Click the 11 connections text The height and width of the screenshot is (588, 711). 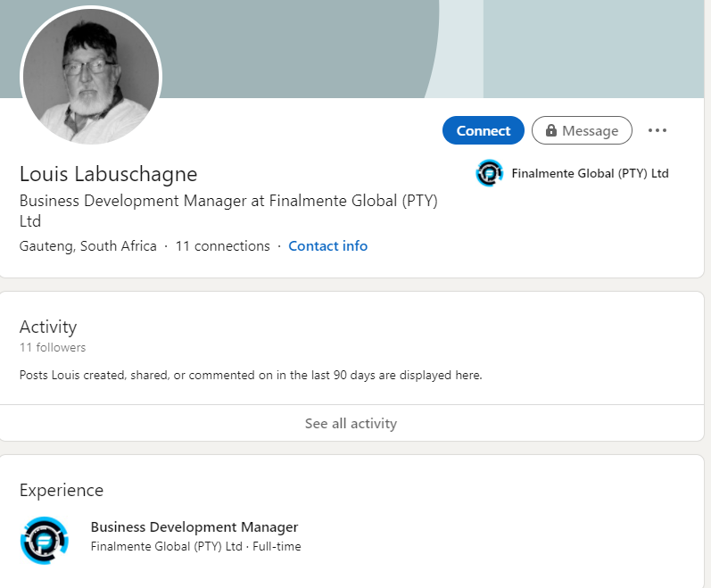coord(222,246)
